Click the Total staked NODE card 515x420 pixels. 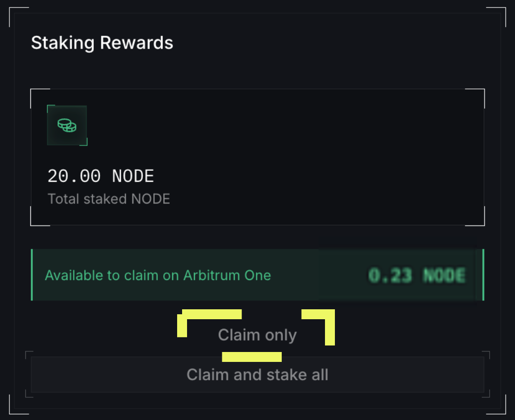pos(257,157)
